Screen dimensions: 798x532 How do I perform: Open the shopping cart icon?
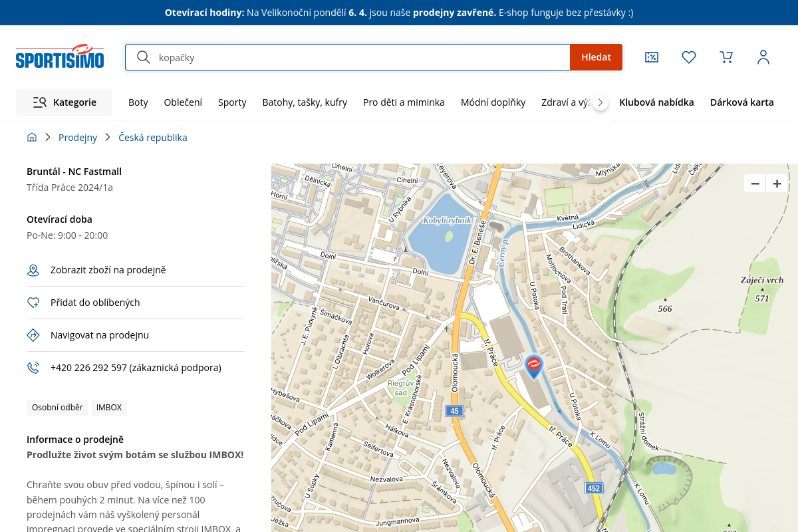pos(726,57)
